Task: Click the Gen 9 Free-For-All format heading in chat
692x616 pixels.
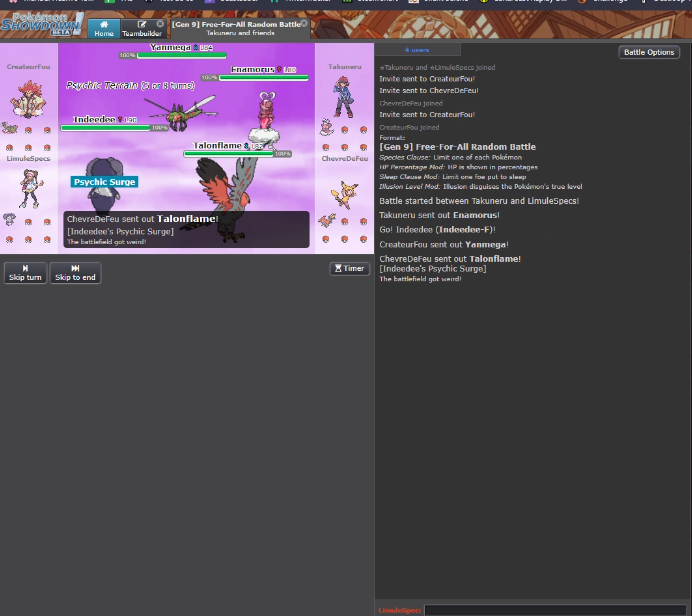Action: point(458,147)
